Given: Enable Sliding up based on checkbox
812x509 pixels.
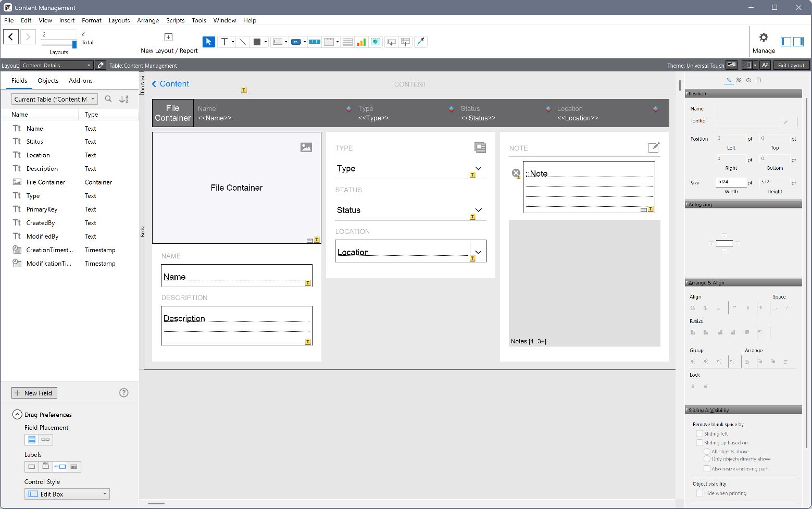Looking at the screenshot, I should pos(699,443).
